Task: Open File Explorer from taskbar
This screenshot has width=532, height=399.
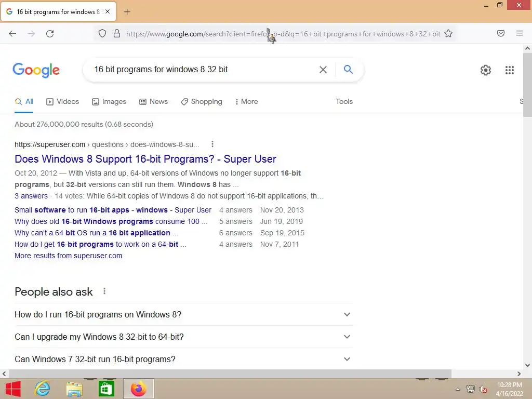Action: 74,389
